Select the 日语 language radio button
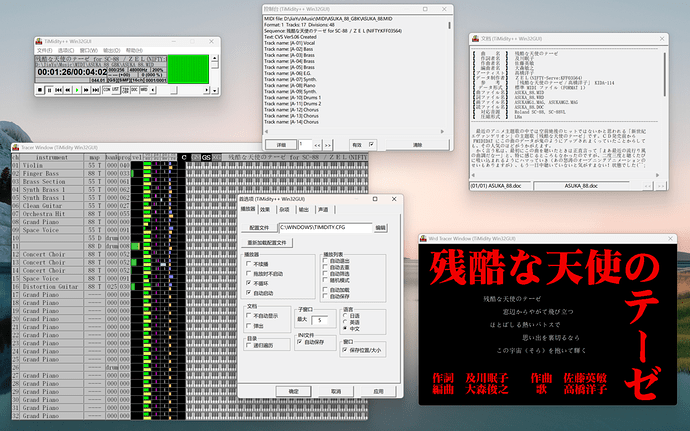Image resolution: width=690 pixels, height=431 pixels. 345,316
